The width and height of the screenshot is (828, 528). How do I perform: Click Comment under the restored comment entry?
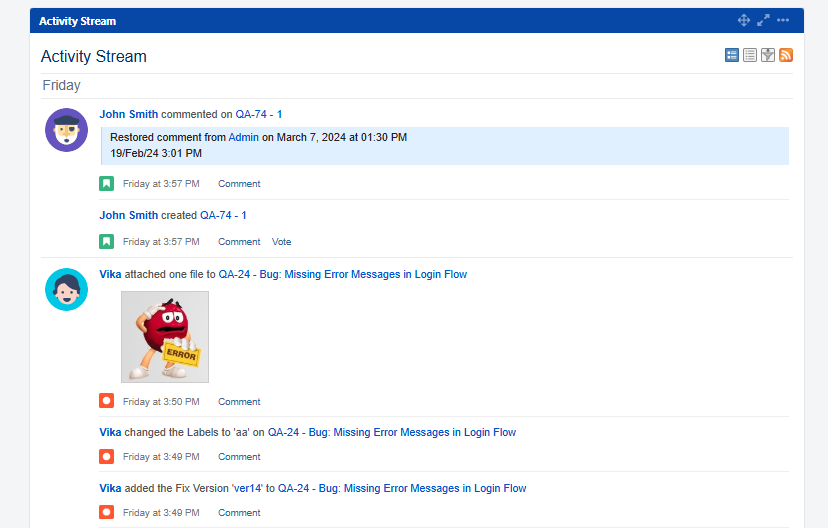pos(239,184)
